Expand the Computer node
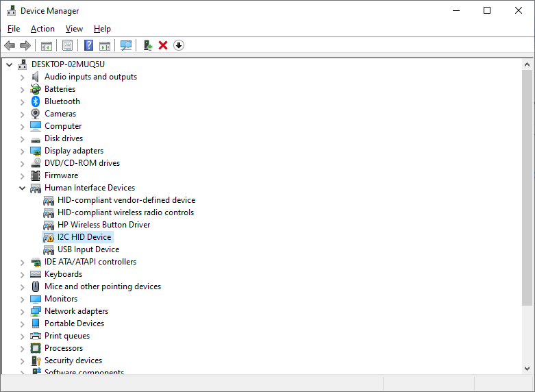Image resolution: width=535 pixels, height=392 pixels. (22, 127)
